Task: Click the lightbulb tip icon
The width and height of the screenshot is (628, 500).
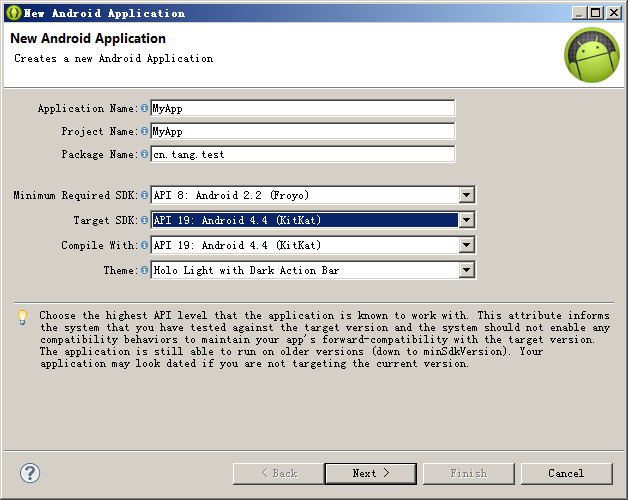Action: [23, 317]
